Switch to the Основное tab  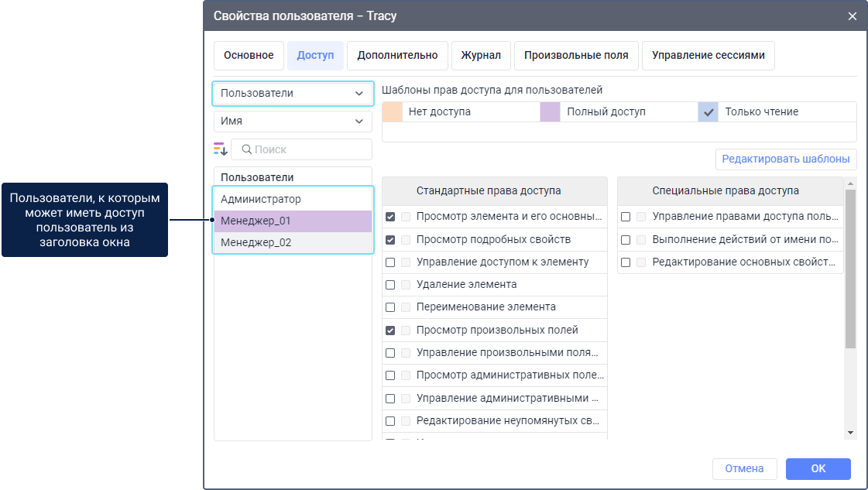[249, 56]
